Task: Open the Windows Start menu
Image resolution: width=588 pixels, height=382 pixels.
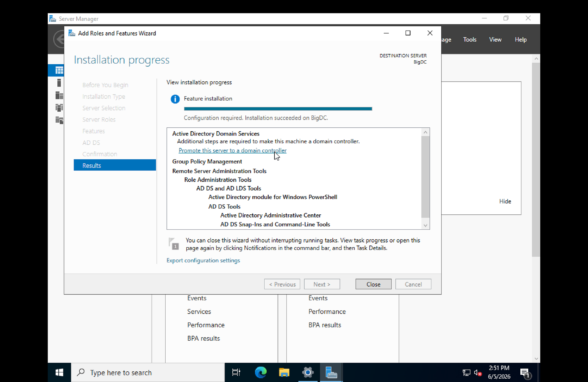Action: [x=59, y=372]
